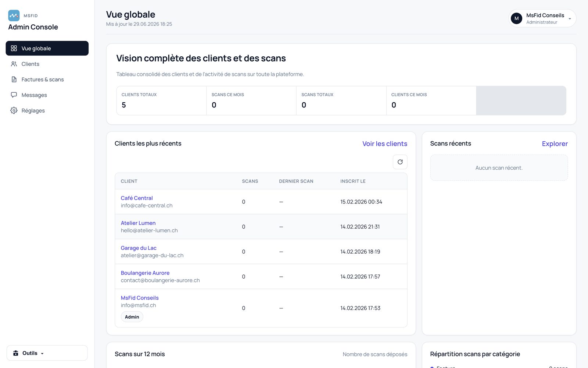The height and width of the screenshot is (368, 588).
Task: Open the Messages section
Action: click(47, 95)
